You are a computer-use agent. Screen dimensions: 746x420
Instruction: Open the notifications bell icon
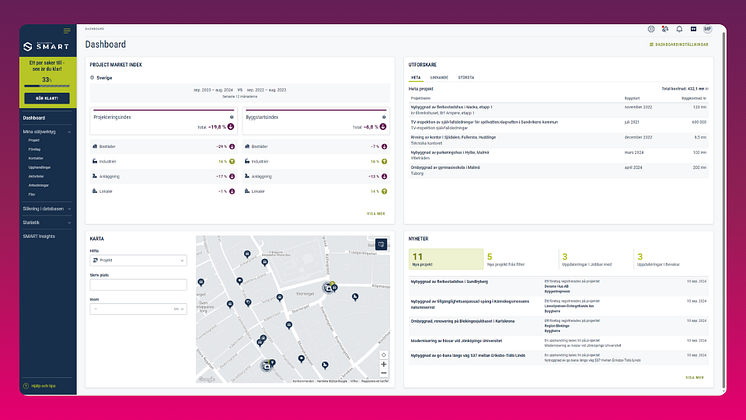click(680, 30)
